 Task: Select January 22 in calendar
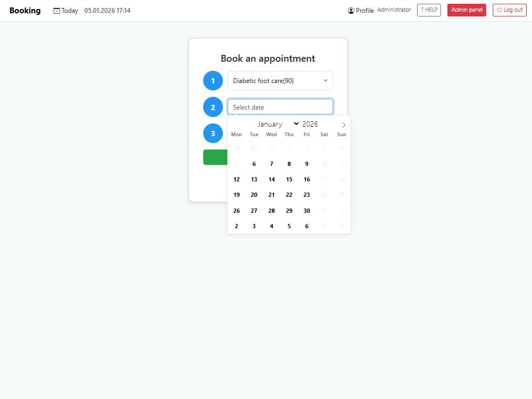click(289, 195)
